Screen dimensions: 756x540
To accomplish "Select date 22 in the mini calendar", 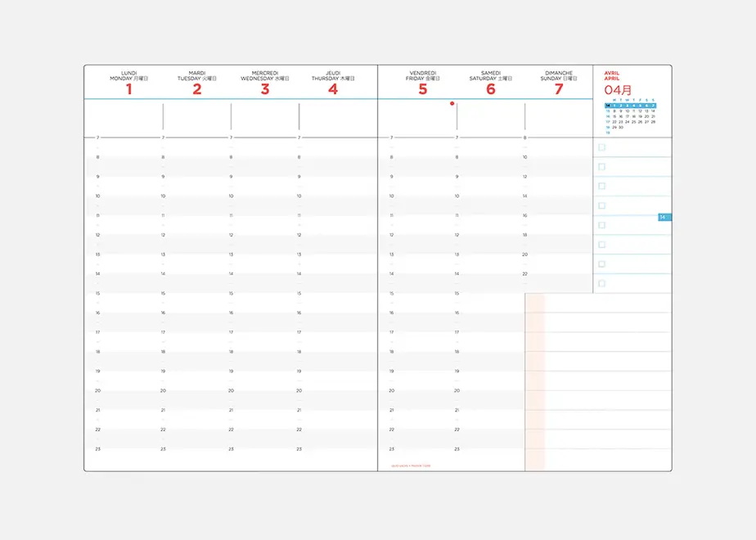I will point(614,122).
